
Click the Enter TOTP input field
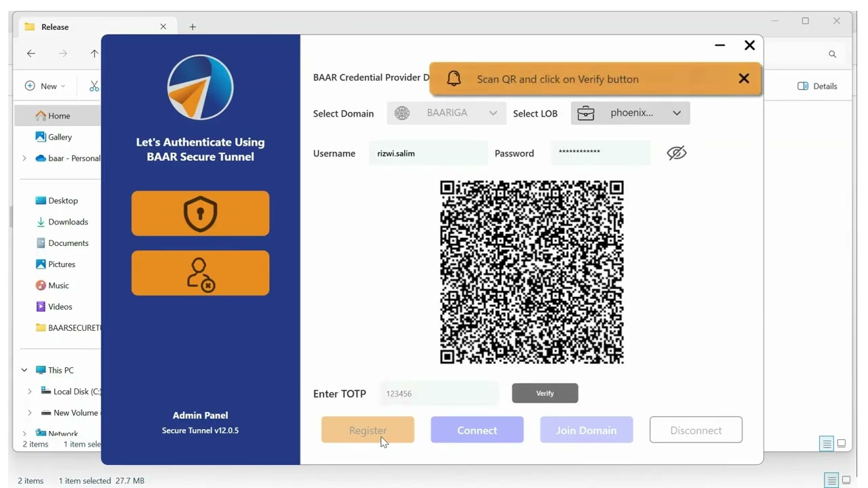(439, 393)
